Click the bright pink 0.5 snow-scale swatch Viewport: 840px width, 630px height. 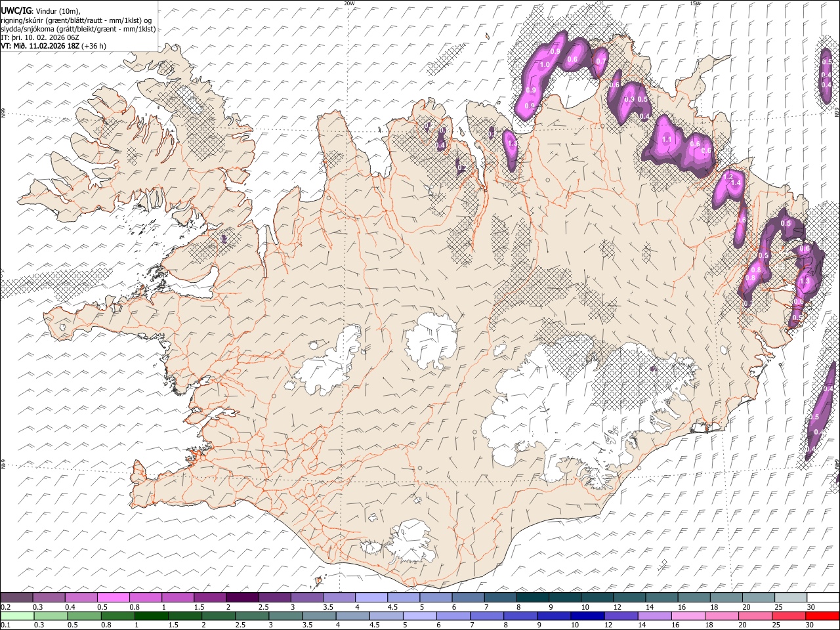[114, 597]
